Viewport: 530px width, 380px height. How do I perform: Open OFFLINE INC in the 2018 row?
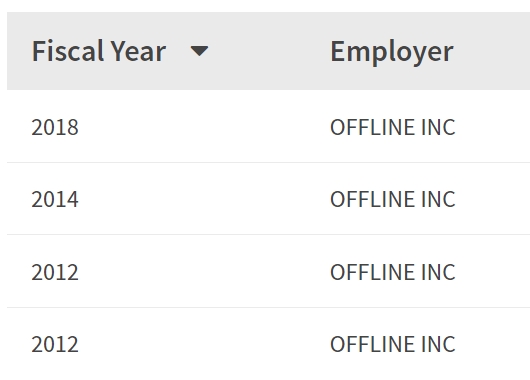pyautogui.click(x=393, y=127)
